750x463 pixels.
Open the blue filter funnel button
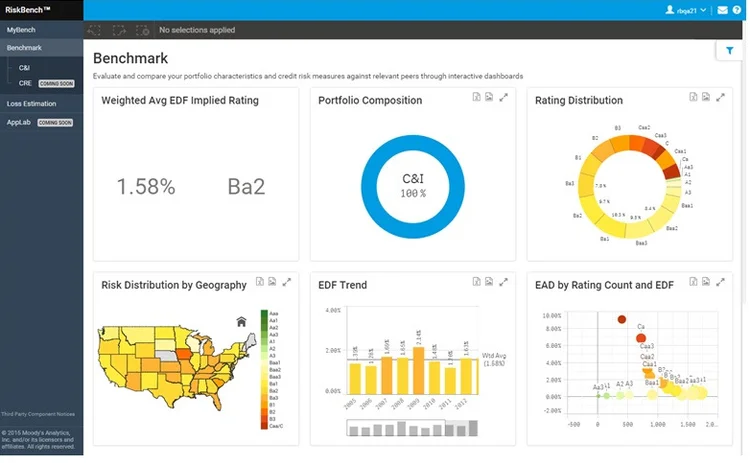click(729, 50)
